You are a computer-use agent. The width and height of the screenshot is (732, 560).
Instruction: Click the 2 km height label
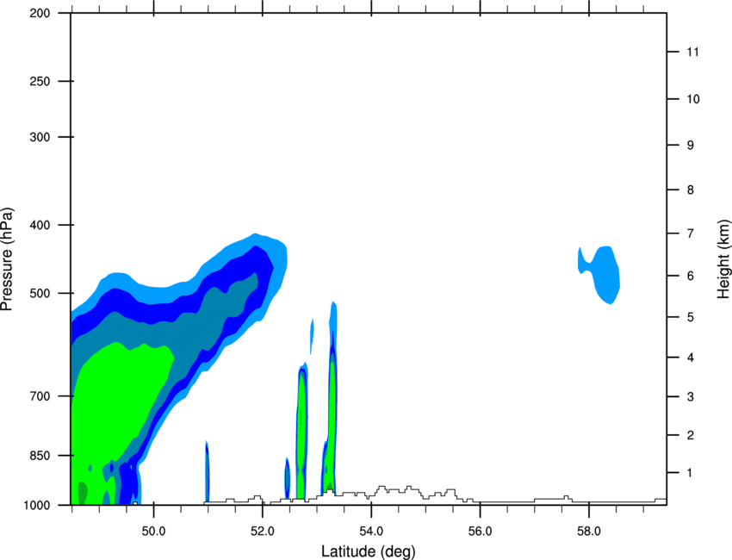click(x=691, y=435)
